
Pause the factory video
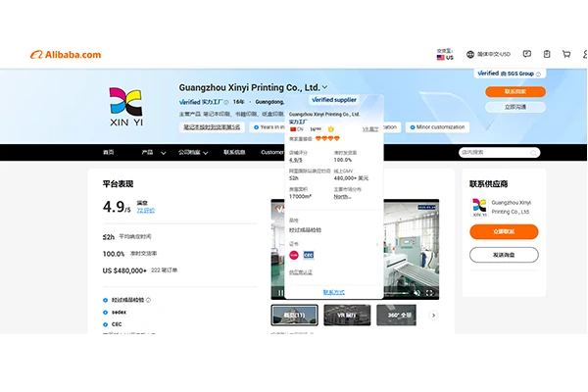tap(279, 292)
